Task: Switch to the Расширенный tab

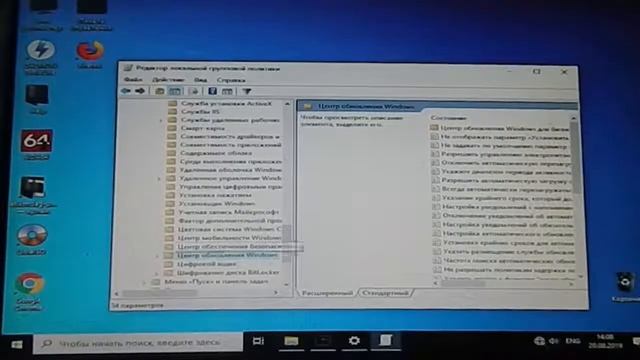Action: (x=327, y=293)
